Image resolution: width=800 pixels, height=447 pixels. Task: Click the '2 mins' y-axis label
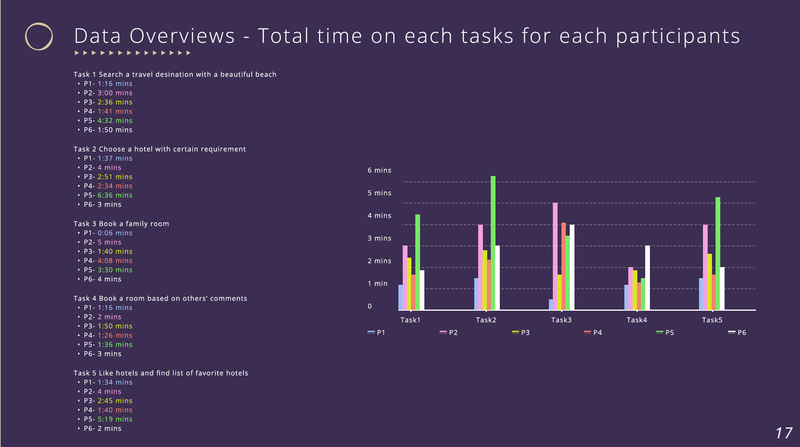coord(379,261)
